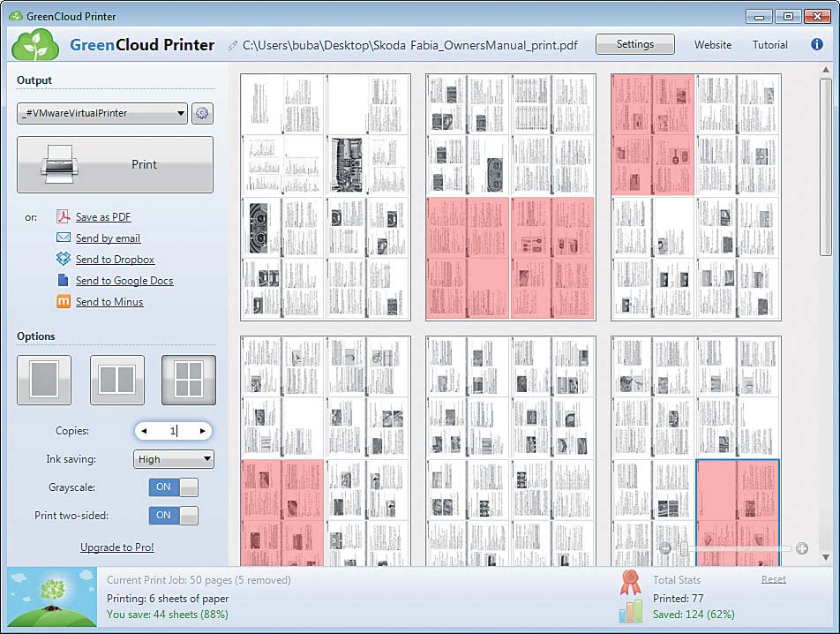Minimize the GreenCloud Printer window
The image size is (840, 634).
(759, 17)
